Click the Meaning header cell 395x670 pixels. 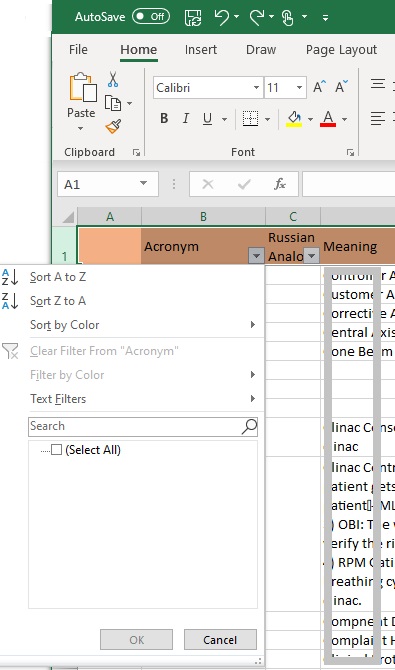pos(358,246)
